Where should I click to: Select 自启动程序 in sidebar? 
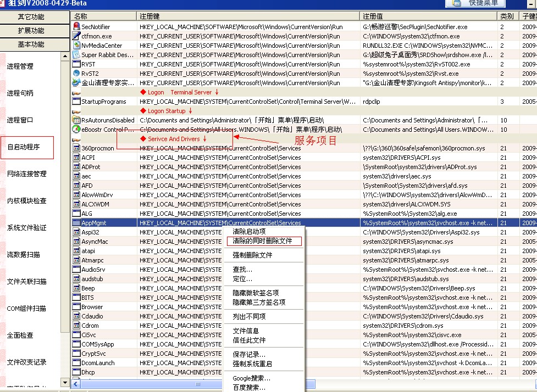pos(24,147)
